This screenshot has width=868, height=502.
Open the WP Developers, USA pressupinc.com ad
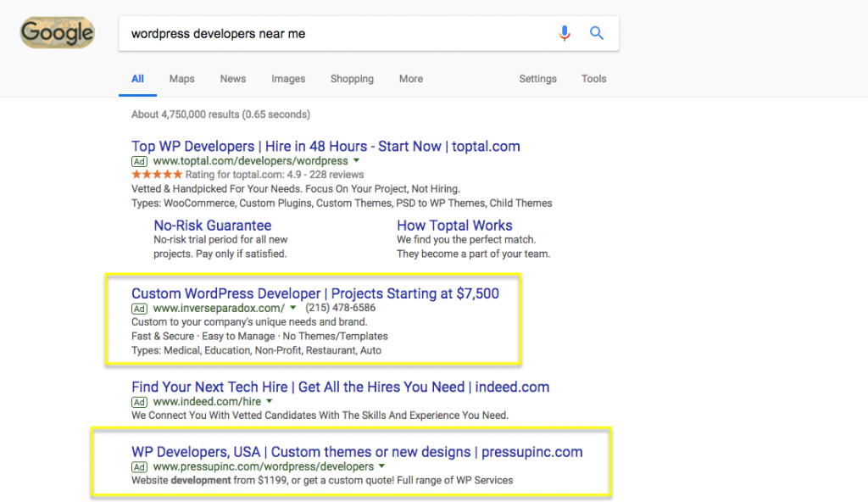point(357,452)
